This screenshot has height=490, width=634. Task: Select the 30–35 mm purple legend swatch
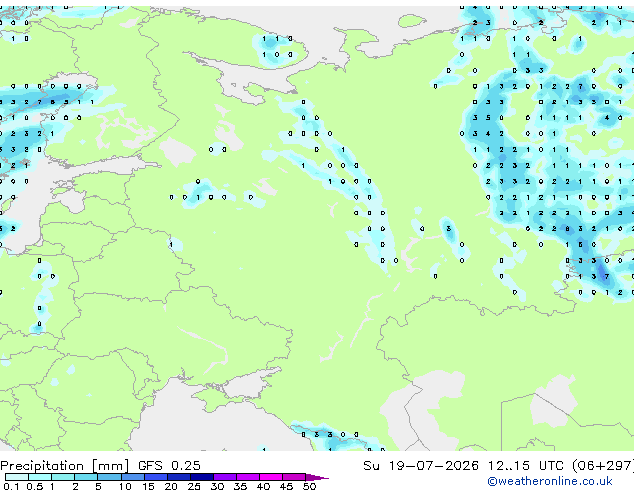point(225,477)
